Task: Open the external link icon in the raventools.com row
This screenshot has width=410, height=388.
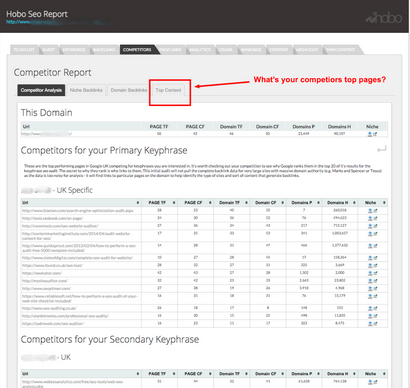Action: (375, 226)
